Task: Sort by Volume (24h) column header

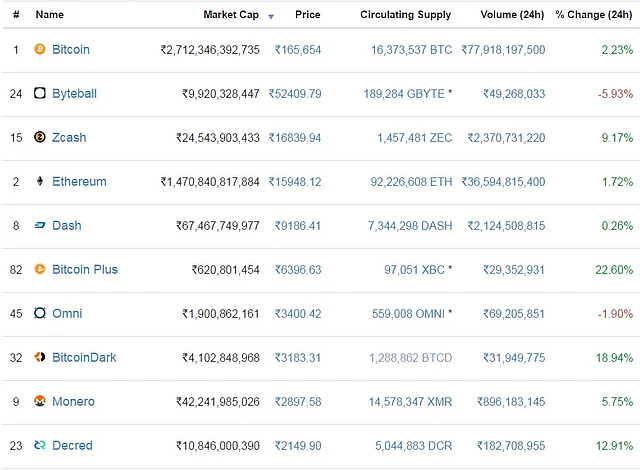Action: coord(512,15)
